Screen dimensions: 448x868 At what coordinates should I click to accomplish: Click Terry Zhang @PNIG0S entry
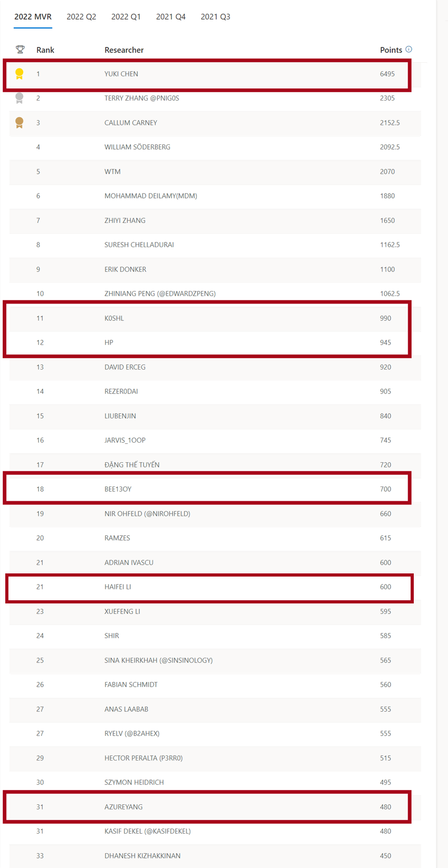tap(142, 98)
